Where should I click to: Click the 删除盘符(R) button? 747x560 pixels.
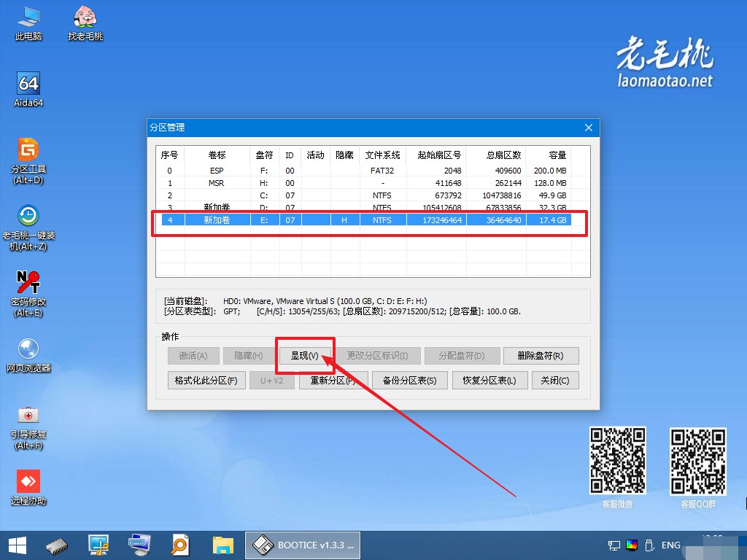click(541, 356)
